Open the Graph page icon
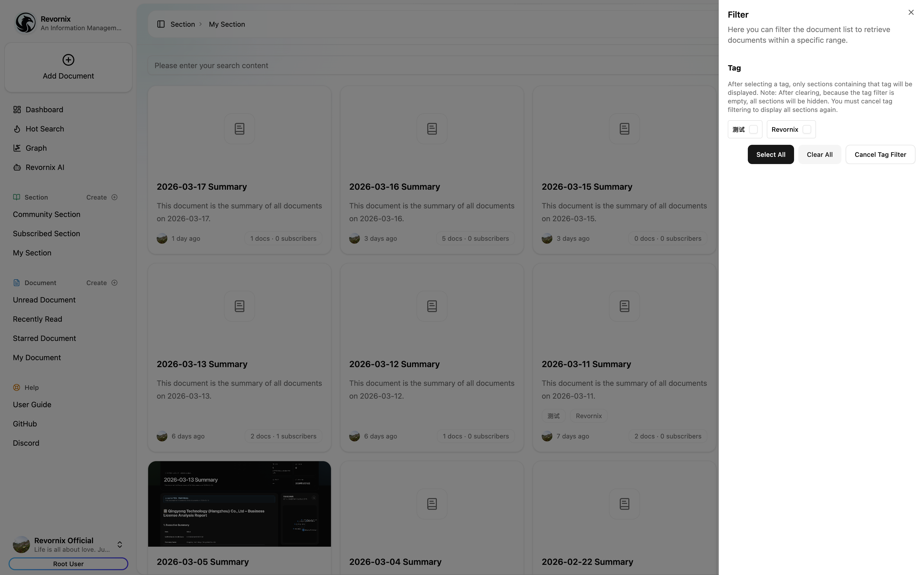The image size is (924, 575). coord(17,148)
